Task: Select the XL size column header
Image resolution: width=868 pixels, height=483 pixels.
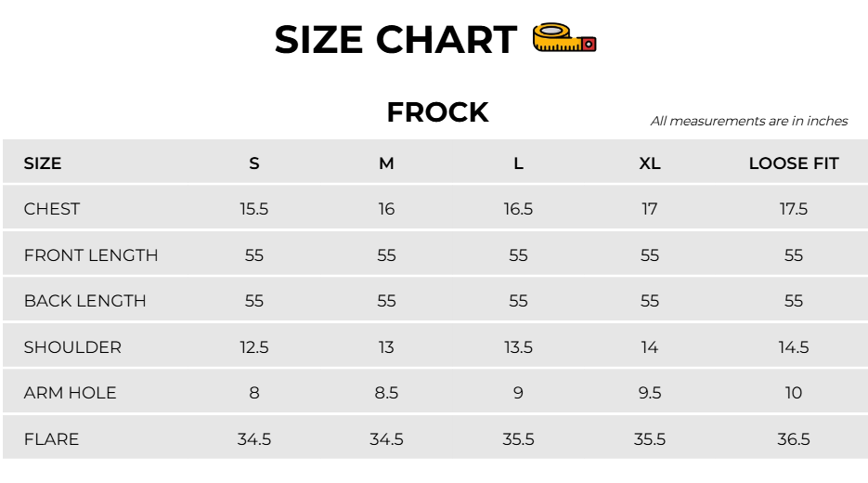Action: pos(650,163)
